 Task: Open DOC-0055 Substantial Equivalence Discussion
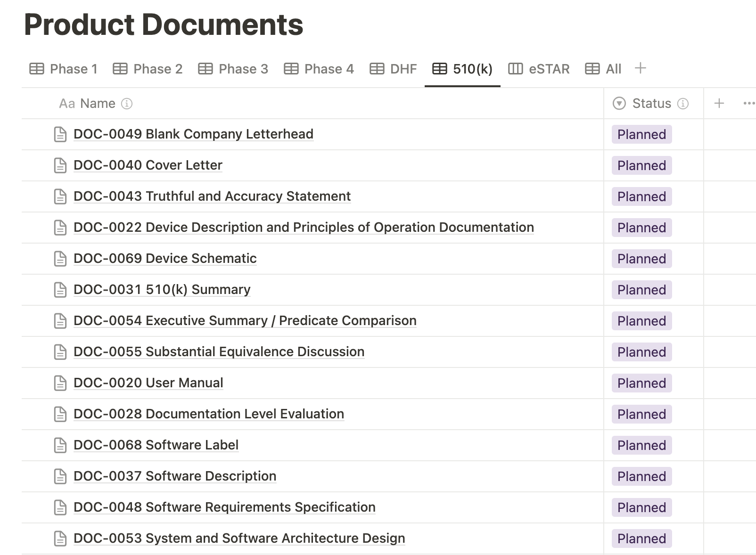click(x=219, y=352)
